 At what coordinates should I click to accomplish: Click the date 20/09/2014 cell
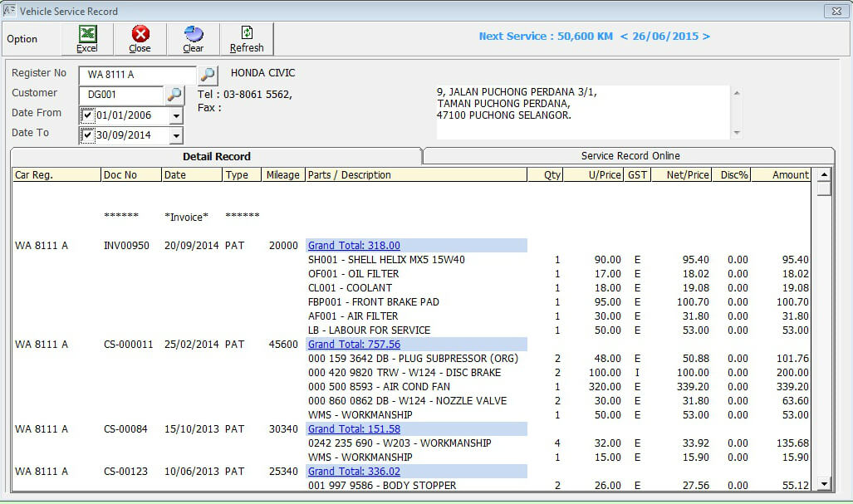click(192, 246)
